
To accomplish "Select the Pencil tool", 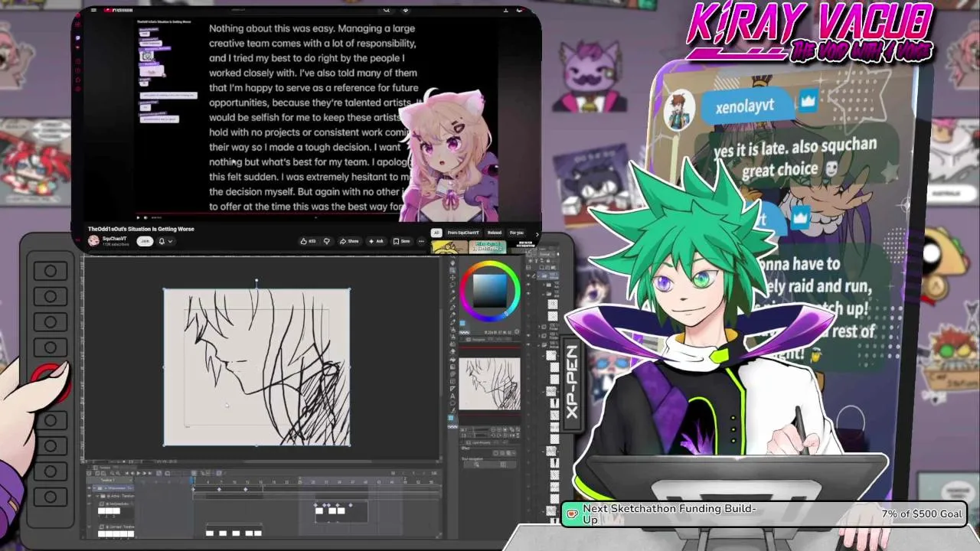I will (452, 315).
